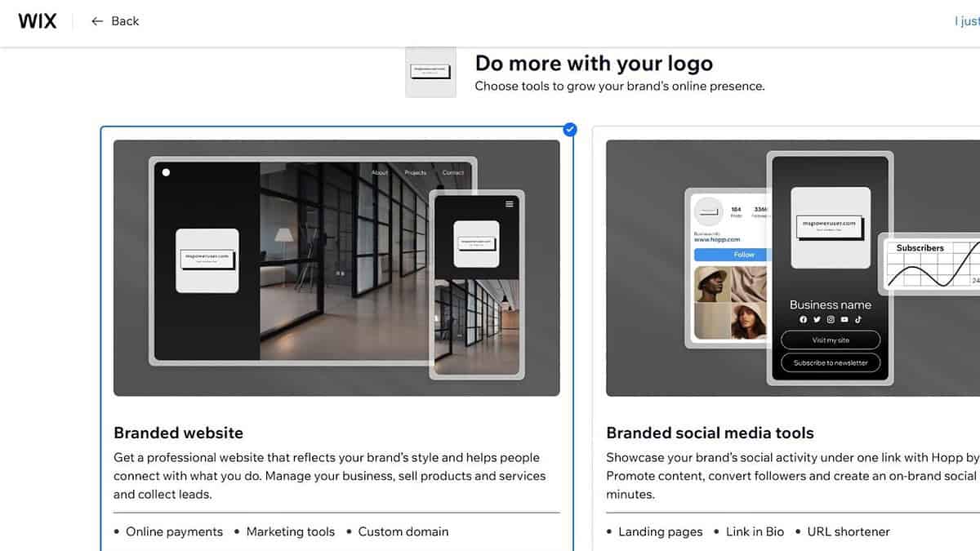This screenshot has height=551, width=980.
Task: Click the TikTok icon under Business name
Action: 857,320
